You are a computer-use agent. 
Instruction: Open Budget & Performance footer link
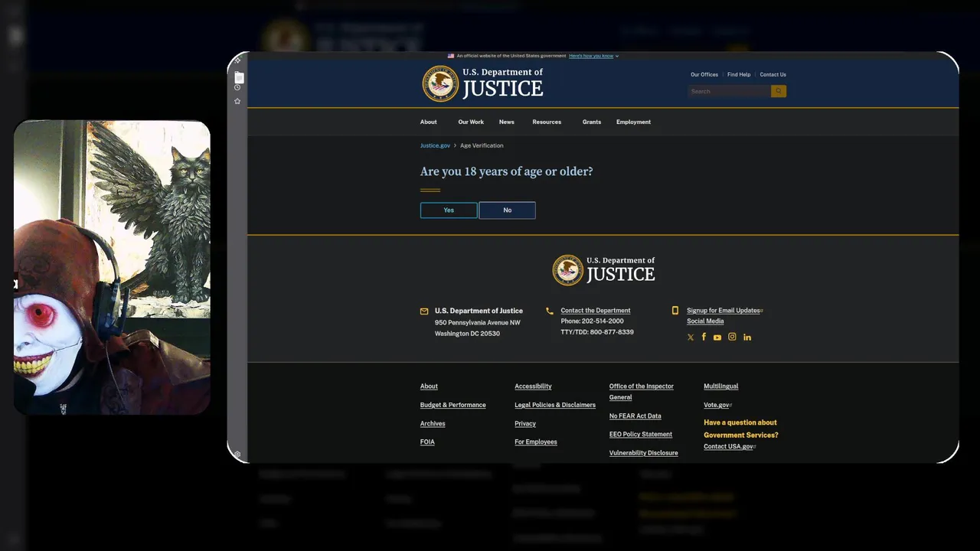click(x=453, y=405)
